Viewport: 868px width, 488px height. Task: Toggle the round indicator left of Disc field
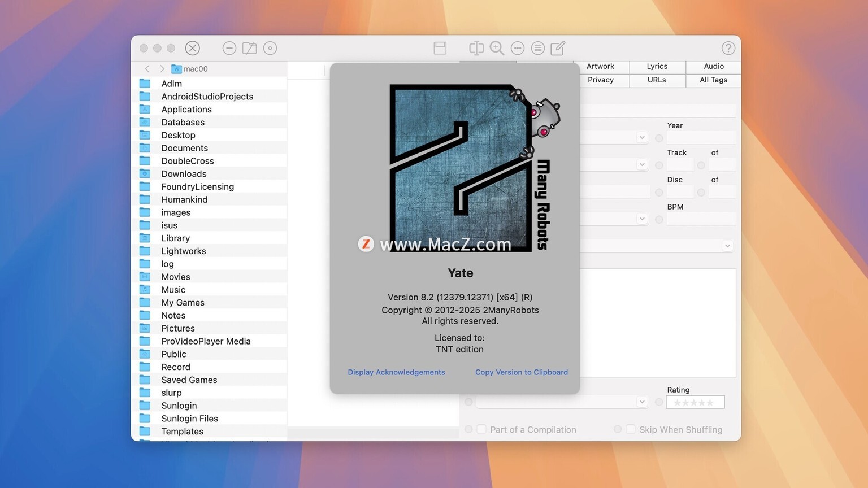tap(659, 193)
